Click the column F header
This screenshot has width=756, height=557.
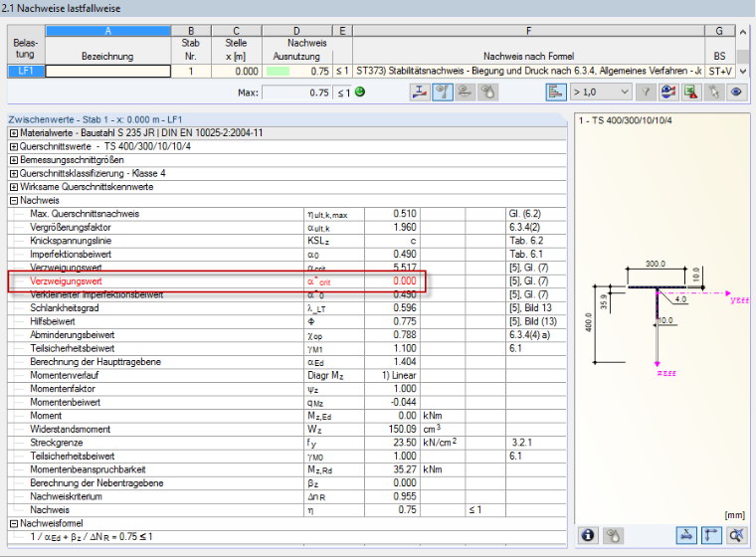528,31
